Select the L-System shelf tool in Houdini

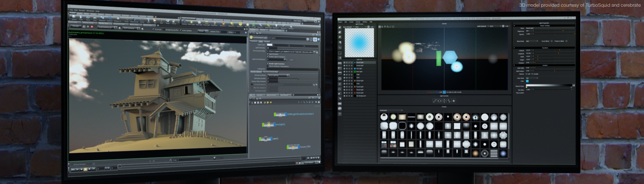[x=110, y=18]
